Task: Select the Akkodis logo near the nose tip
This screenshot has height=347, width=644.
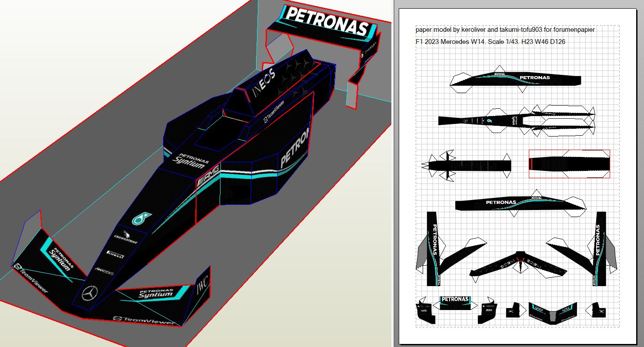Action: (x=104, y=272)
